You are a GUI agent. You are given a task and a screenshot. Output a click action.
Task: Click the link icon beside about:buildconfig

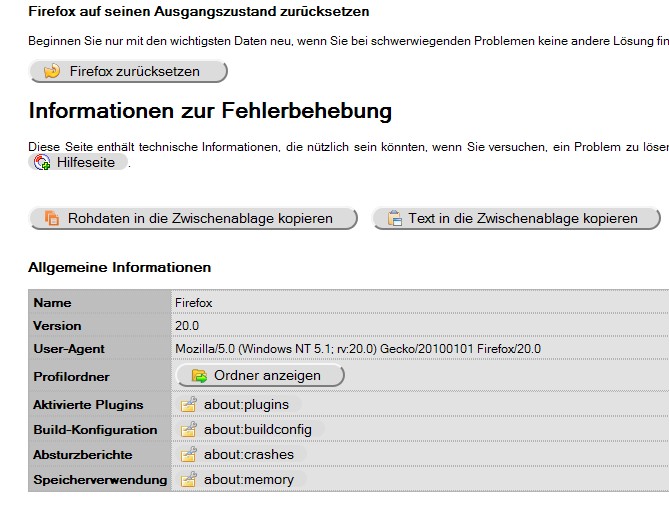pyautogui.click(x=188, y=430)
